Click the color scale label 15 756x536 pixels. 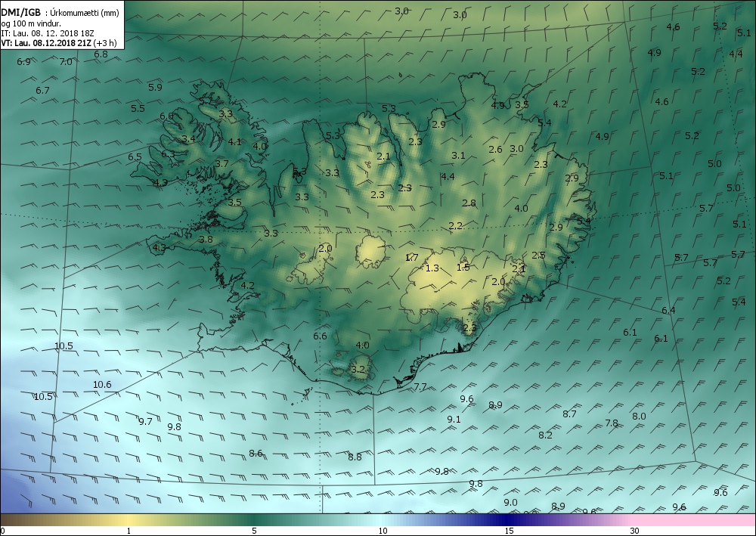(509, 531)
